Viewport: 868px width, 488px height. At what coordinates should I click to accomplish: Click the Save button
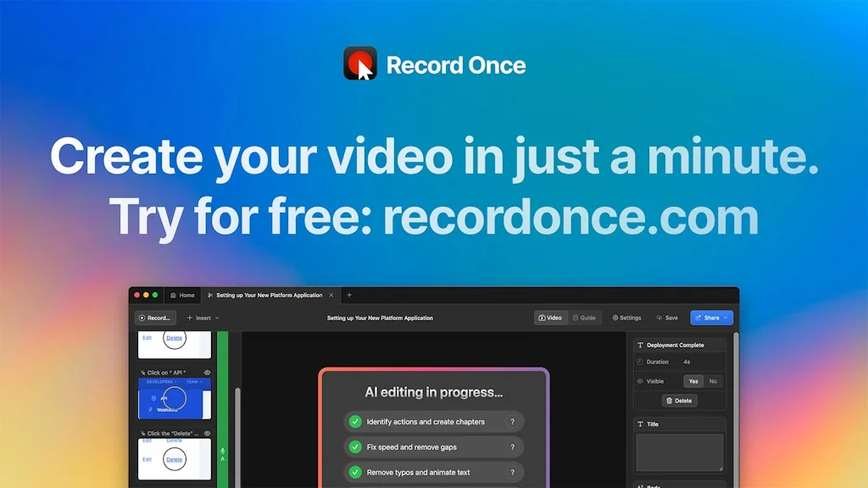pos(667,318)
